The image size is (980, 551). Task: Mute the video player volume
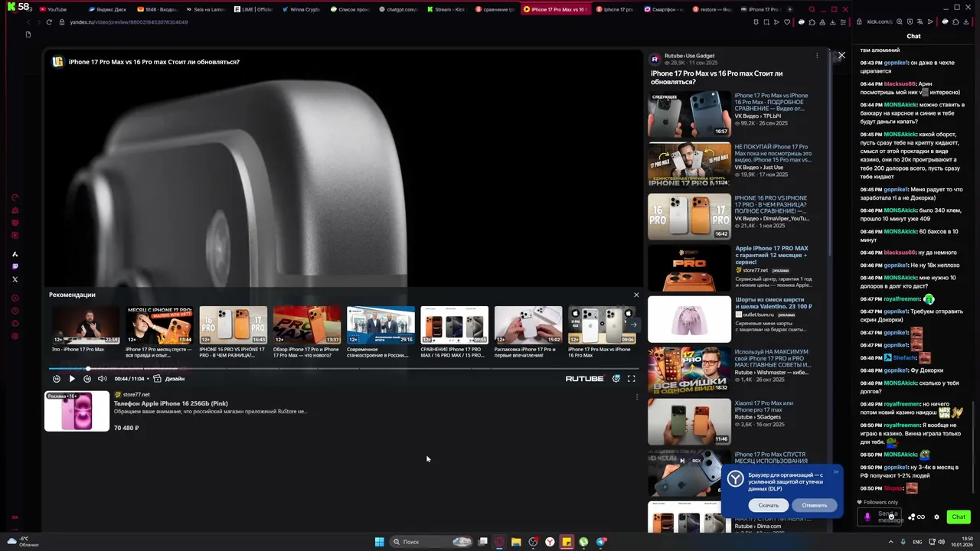(x=102, y=379)
